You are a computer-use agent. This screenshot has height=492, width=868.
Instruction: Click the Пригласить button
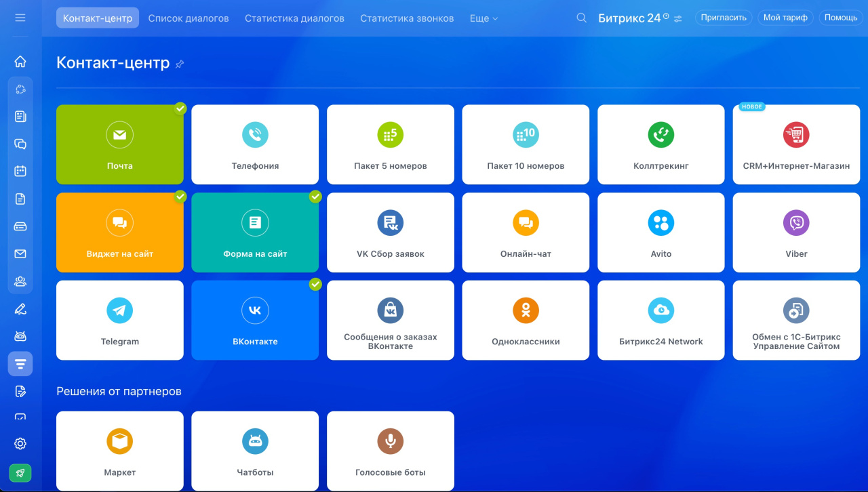point(724,18)
